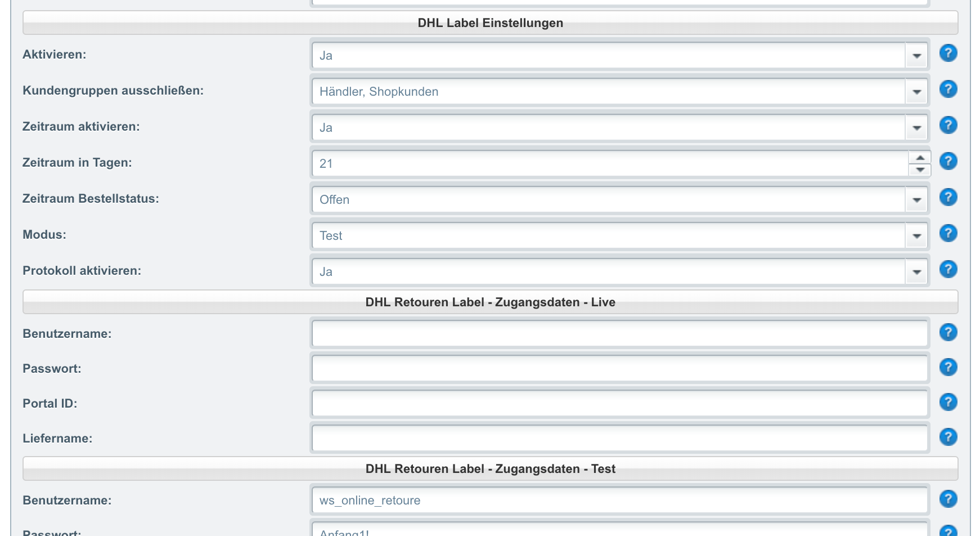The height and width of the screenshot is (536, 980).
Task: Show help for Live Passwort field
Action: [948, 368]
